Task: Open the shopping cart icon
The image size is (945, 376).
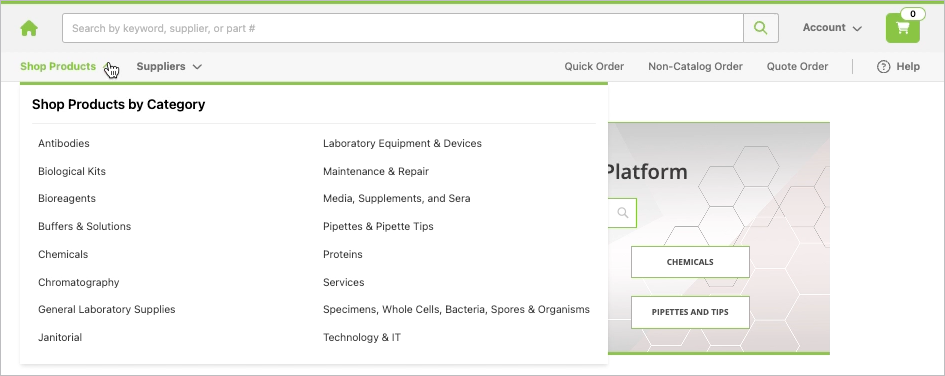Action: pos(902,28)
